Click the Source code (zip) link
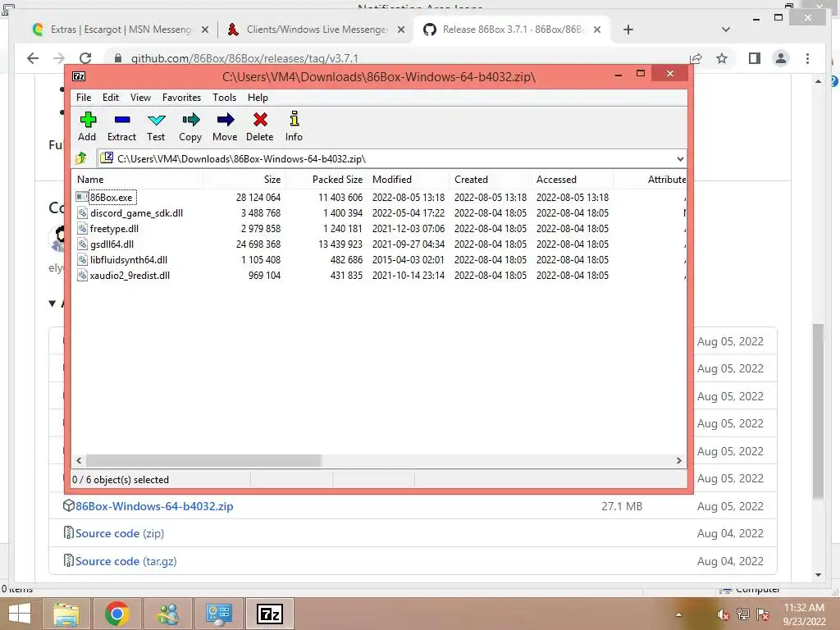840x630 pixels. (120, 533)
